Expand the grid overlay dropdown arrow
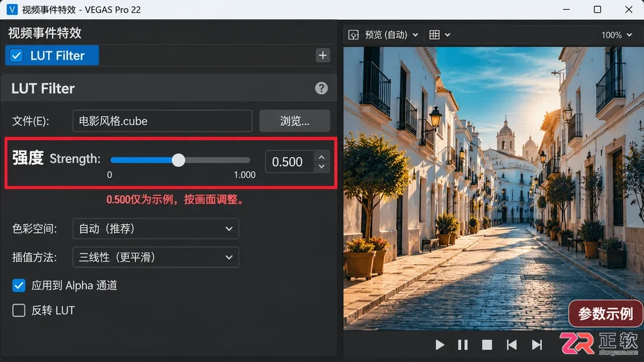This screenshot has width=644, height=362. pyautogui.click(x=447, y=35)
